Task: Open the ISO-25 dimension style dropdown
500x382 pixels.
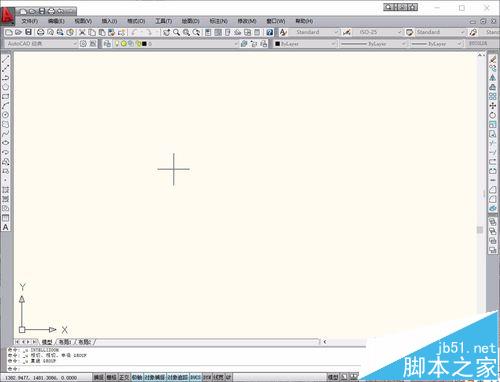Action: pos(378,32)
